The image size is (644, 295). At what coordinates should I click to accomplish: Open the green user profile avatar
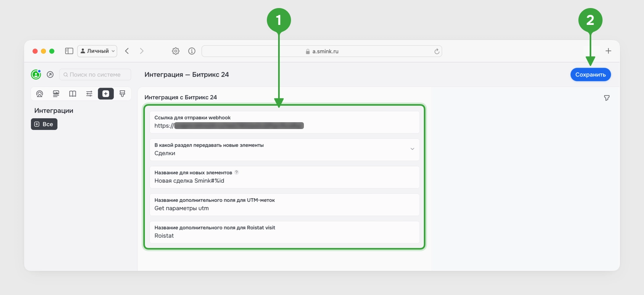[x=36, y=74]
